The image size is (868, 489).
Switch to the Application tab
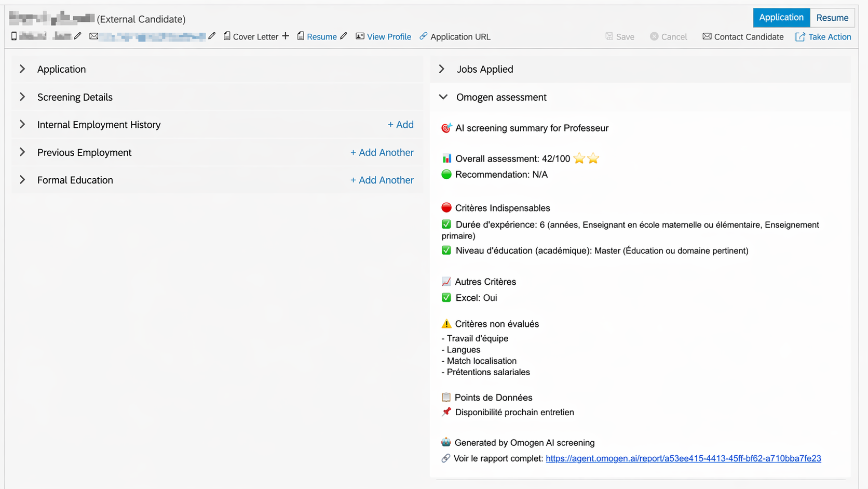(781, 18)
